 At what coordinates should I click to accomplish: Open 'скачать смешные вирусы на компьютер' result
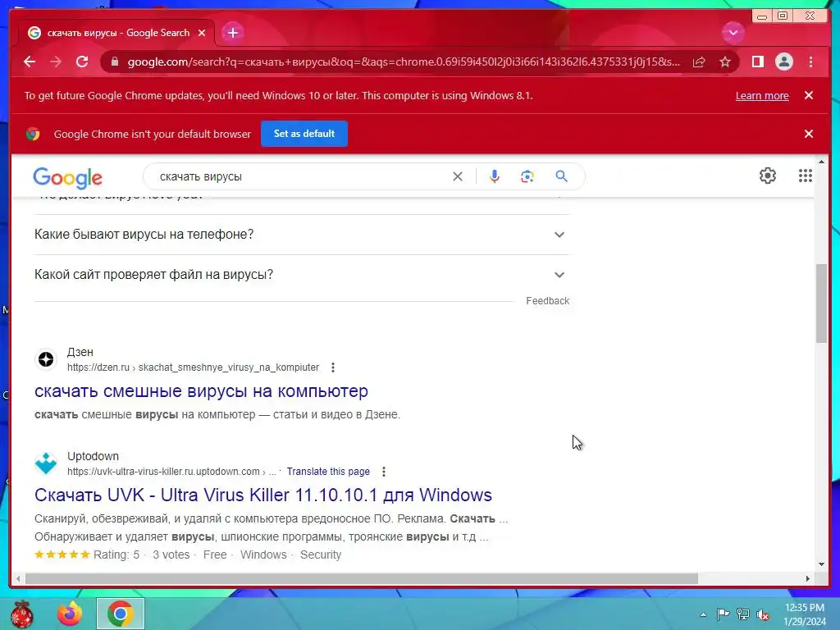point(202,391)
